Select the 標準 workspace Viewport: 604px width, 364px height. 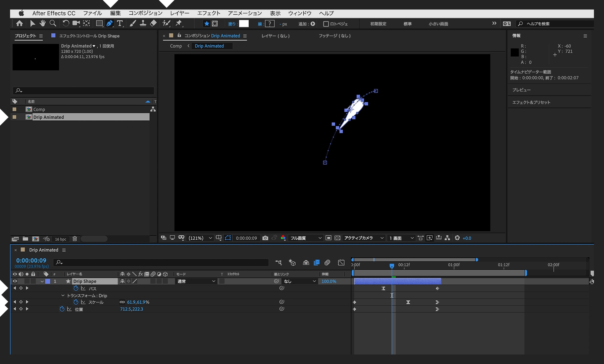[407, 24]
